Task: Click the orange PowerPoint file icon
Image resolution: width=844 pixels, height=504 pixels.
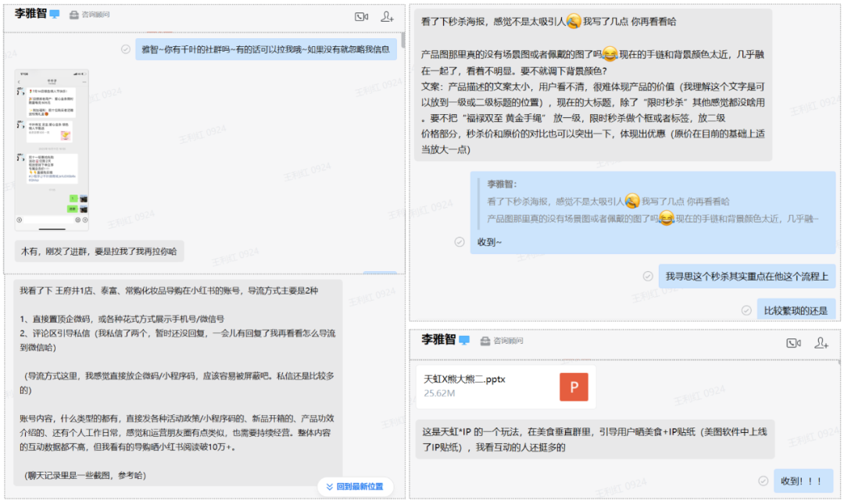Action: 574,387
